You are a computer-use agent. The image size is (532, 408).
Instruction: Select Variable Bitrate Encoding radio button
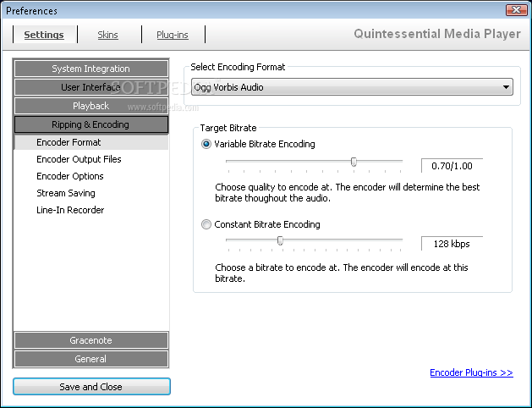pyautogui.click(x=206, y=144)
